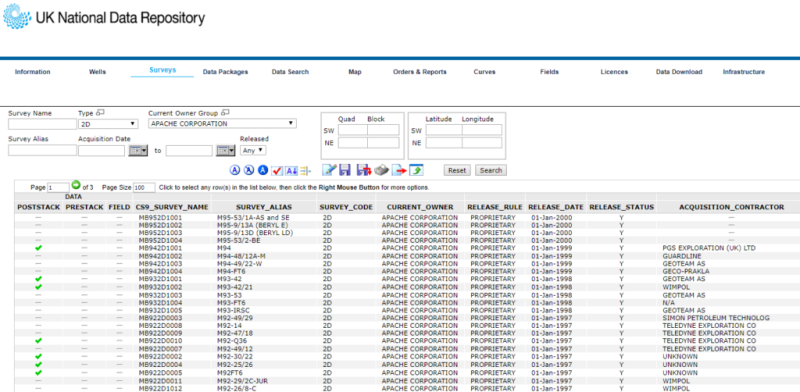Open the second acquisition date calendar picker
800x392 pixels.
click(x=226, y=151)
